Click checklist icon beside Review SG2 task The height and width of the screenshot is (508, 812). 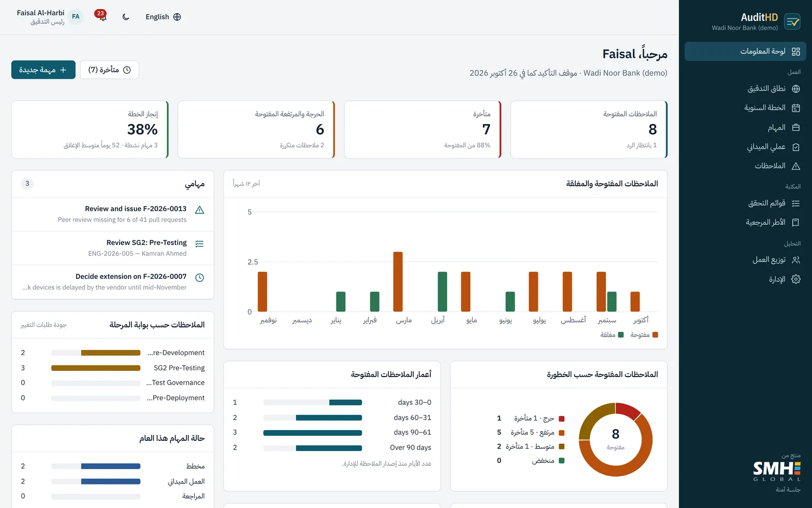coord(199,244)
